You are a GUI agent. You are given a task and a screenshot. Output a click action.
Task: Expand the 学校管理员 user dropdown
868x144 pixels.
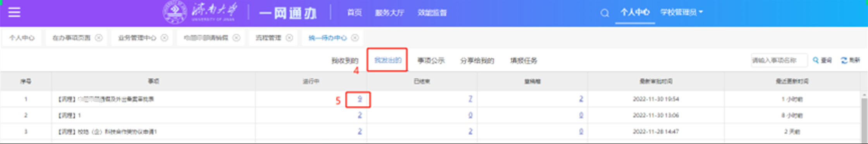coord(682,12)
